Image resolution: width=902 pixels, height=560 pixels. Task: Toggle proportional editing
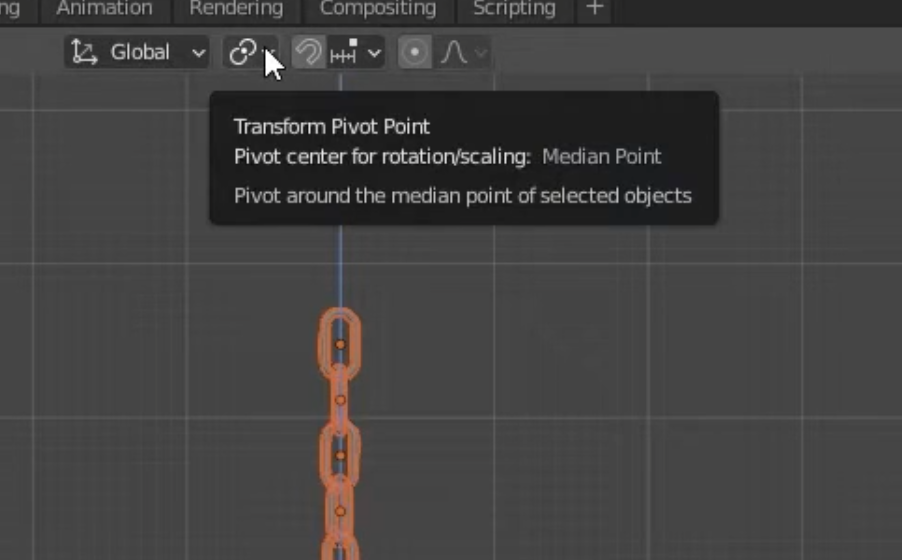(x=415, y=52)
